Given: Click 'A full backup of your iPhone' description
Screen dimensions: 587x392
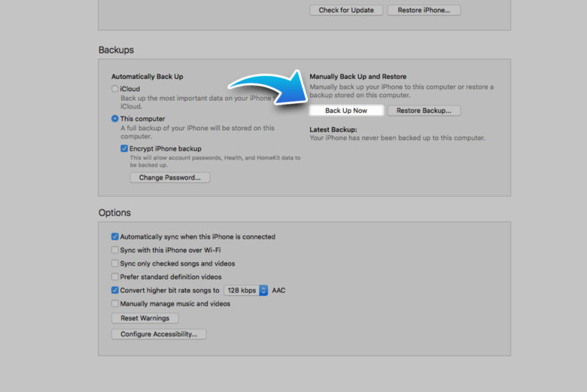Looking at the screenshot, I should click(197, 132).
